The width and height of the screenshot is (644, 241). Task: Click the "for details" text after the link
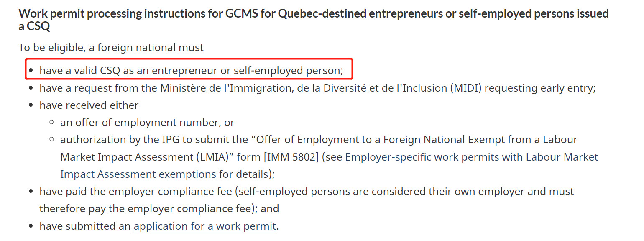245,174
